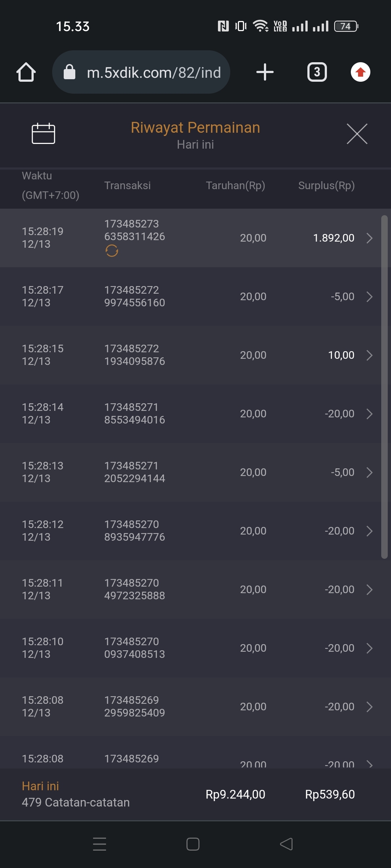The height and width of the screenshot is (868, 391).
Task: Expand the 10,00 surplus row chevron
Action: [x=369, y=355]
